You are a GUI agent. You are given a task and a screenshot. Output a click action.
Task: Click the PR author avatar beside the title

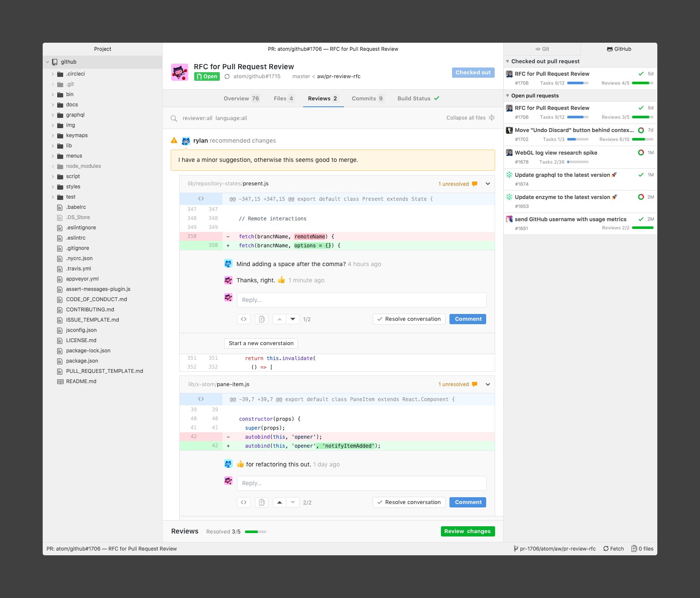(180, 72)
